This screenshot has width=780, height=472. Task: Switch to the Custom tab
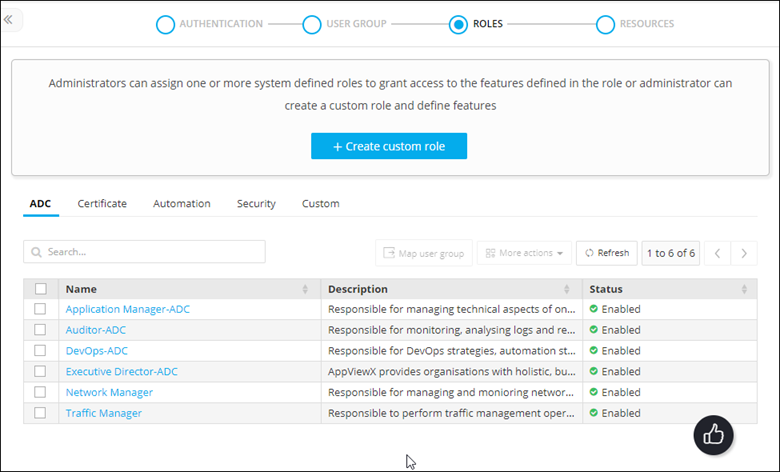[321, 203]
